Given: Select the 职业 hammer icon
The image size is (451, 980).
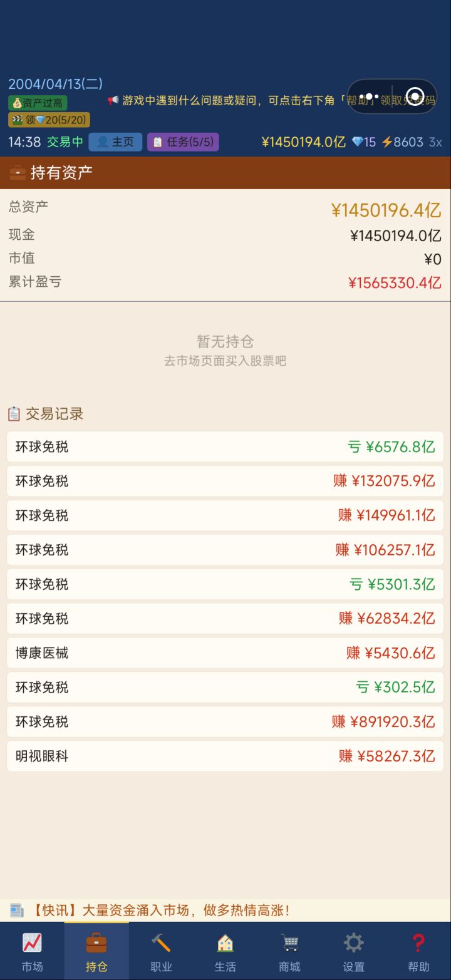Looking at the screenshot, I should pos(161,943).
